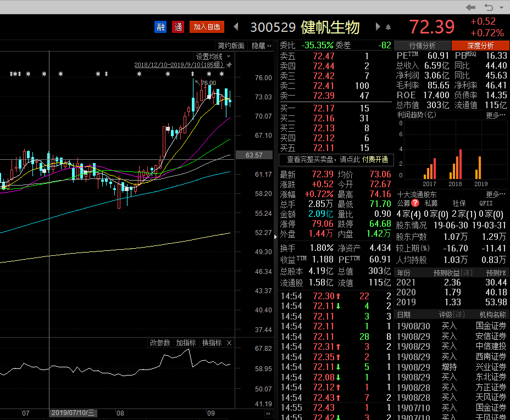
Task: Hide the side panel with 隐藏
Action: click(262, 46)
